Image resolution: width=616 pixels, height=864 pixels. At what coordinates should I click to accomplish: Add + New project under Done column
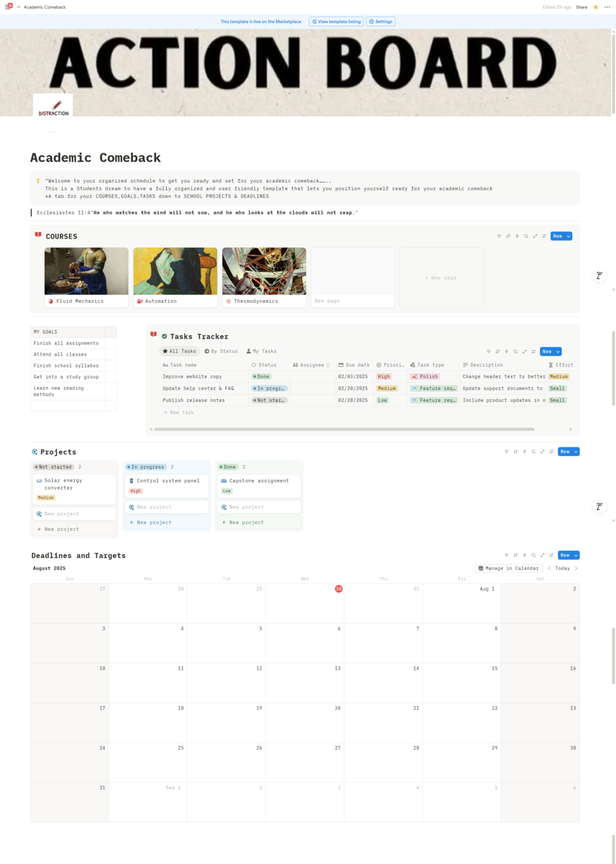point(259,523)
